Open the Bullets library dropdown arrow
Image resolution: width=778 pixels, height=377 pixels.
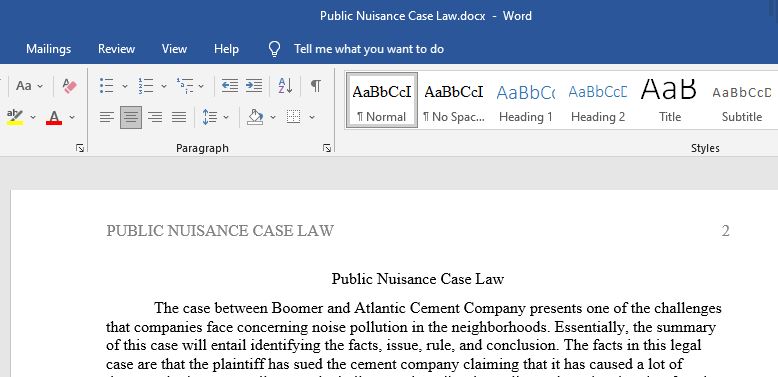[125, 86]
